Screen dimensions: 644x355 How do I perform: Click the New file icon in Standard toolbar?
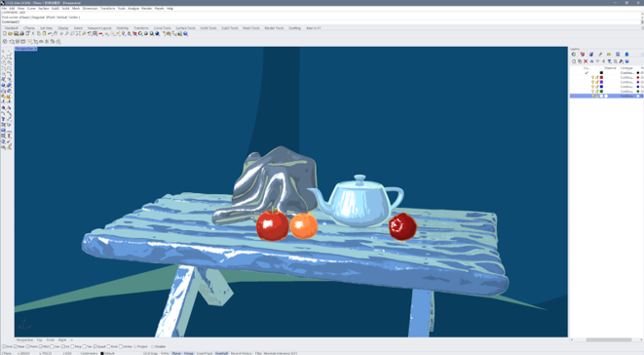click(x=5, y=34)
